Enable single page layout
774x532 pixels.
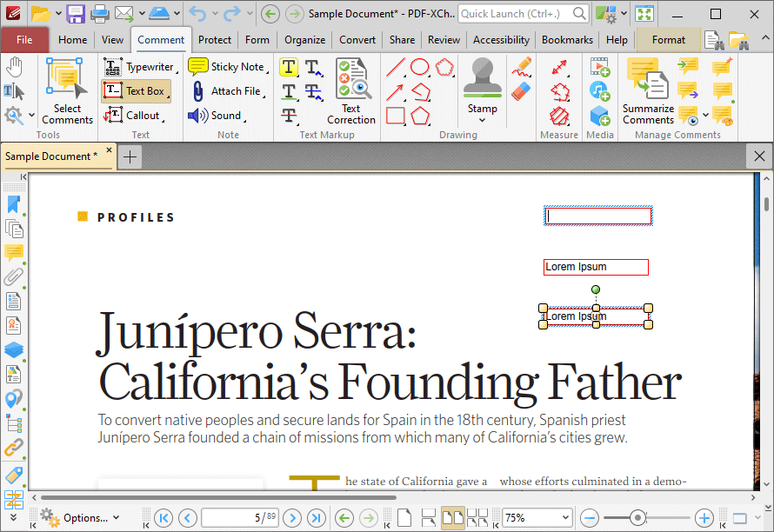pos(404,518)
